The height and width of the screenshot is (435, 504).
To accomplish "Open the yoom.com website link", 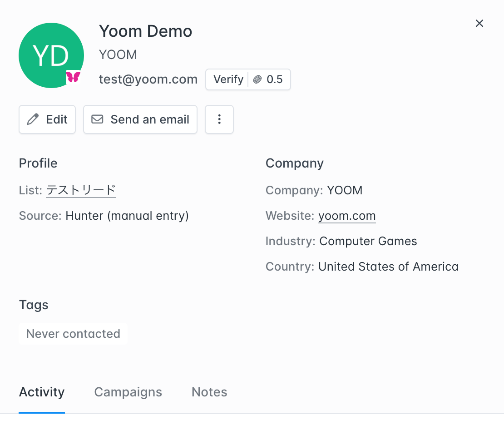I will (347, 216).
